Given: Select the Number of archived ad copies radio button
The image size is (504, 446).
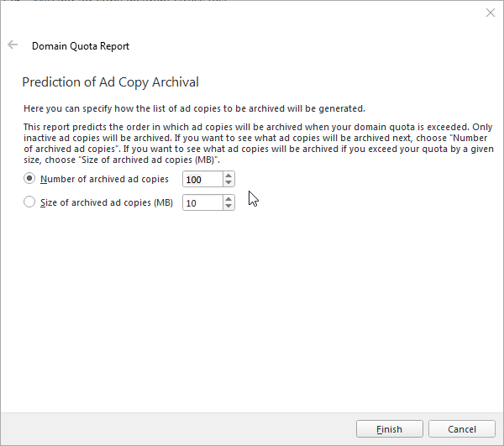Looking at the screenshot, I should (x=30, y=179).
